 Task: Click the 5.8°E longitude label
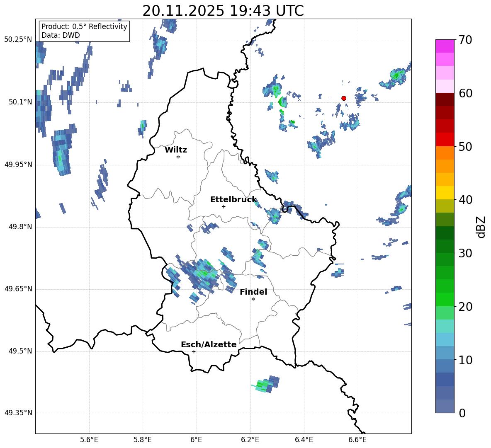tap(143, 440)
